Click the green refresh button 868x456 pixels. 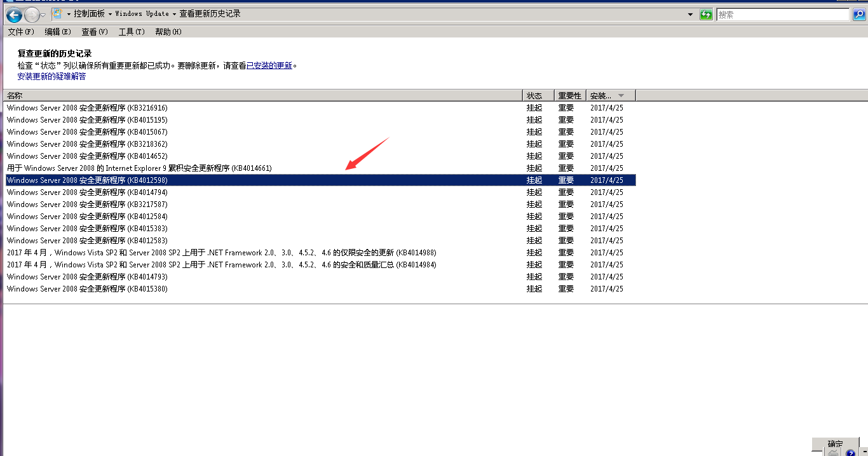(706, 15)
